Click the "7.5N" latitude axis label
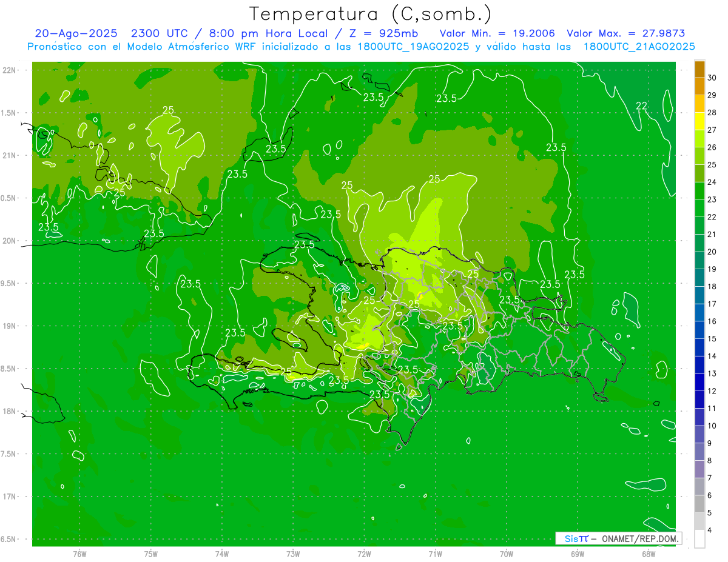The height and width of the screenshot is (562, 728). tap(8, 454)
